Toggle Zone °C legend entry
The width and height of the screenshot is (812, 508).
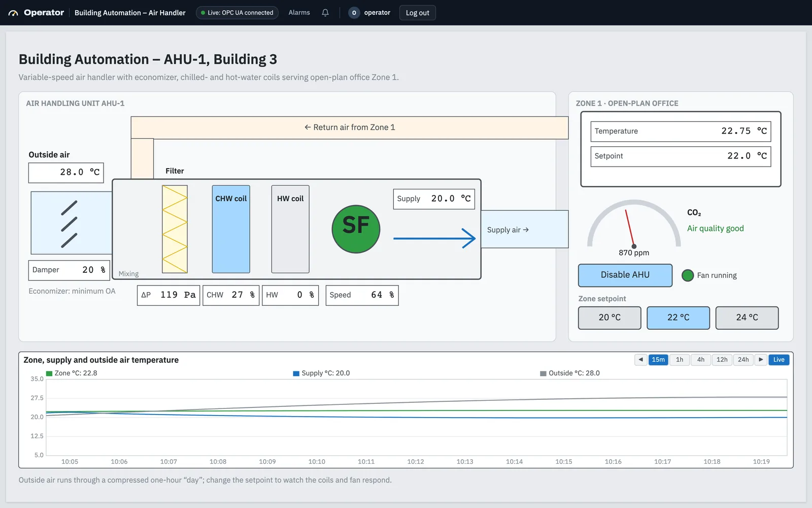click(72, 373)
